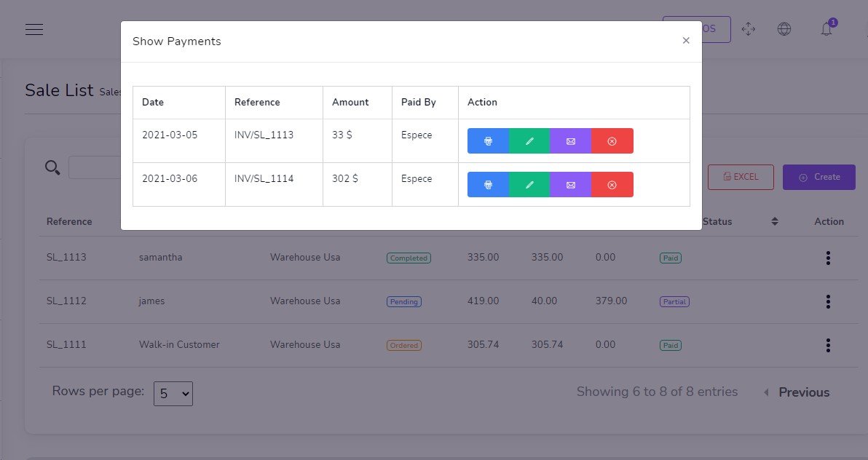Edit the INV/SL_1114 payment
Image resolution: width=868 pixels, height=460 pixels.
coord(529,185)
